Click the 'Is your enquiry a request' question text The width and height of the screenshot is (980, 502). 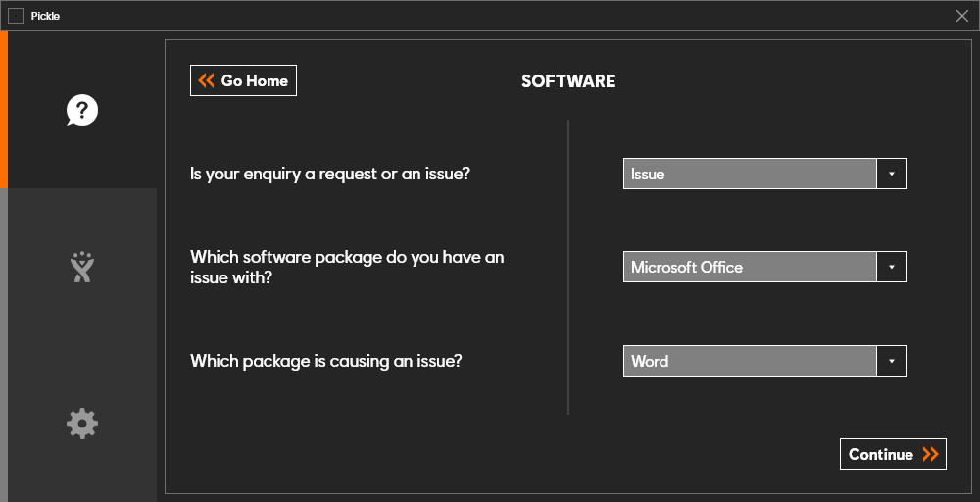coord(330,174)
